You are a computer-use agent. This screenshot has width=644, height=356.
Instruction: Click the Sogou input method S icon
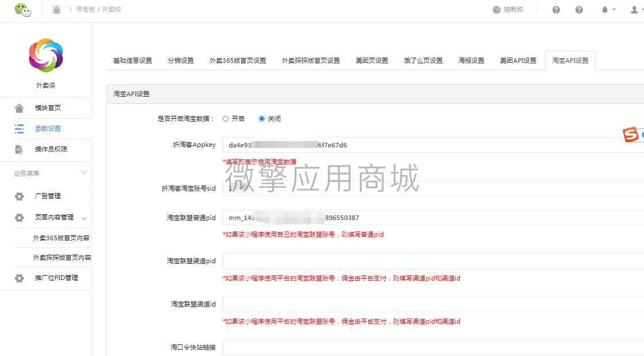click(x=630, y=134)
